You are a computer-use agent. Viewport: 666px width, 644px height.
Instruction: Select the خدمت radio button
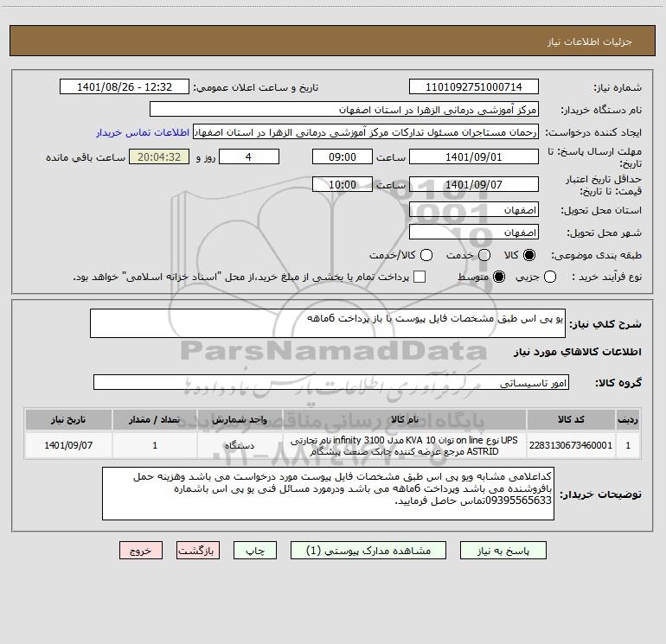pos(484,255)
